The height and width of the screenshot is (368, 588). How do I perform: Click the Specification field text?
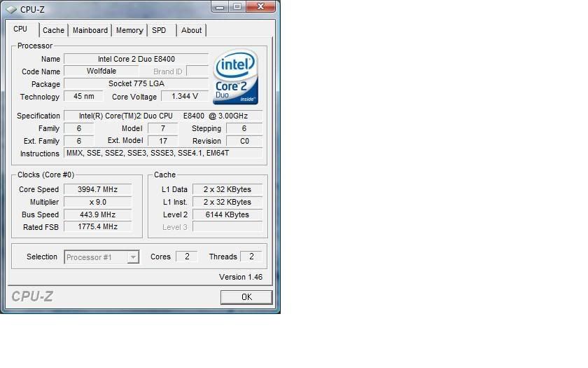click(x=163, y=116)
